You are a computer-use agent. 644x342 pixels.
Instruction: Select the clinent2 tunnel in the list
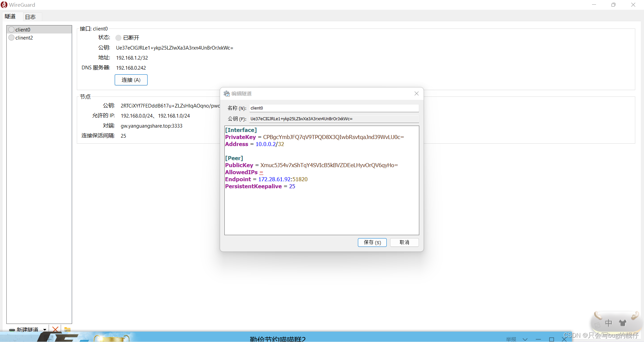click(x=39, y=38)
